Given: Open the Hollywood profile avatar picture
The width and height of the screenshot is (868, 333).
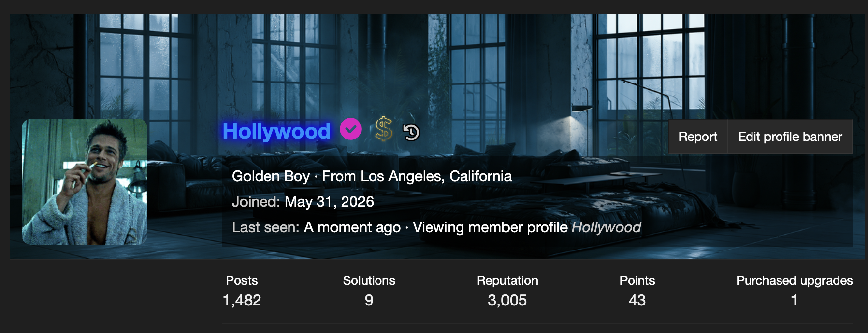Looking at the screenshot, I should [x=85, y=182].
